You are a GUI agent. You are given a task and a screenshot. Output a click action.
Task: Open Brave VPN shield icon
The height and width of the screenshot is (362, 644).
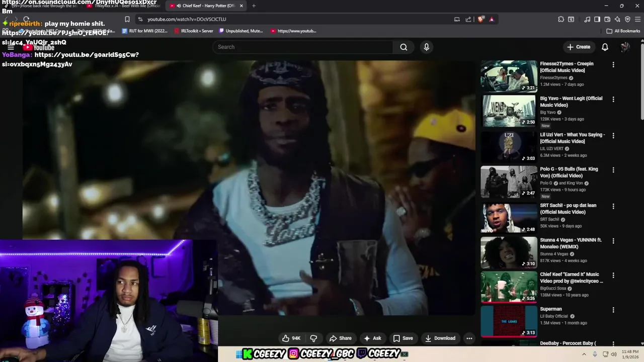tap(627, 19)
